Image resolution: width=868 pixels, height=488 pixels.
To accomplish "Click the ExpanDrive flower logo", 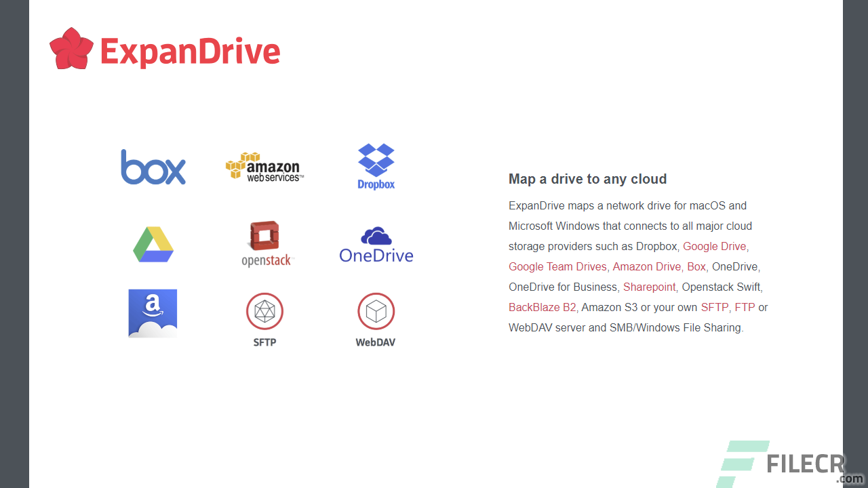I will coord(71,49).
